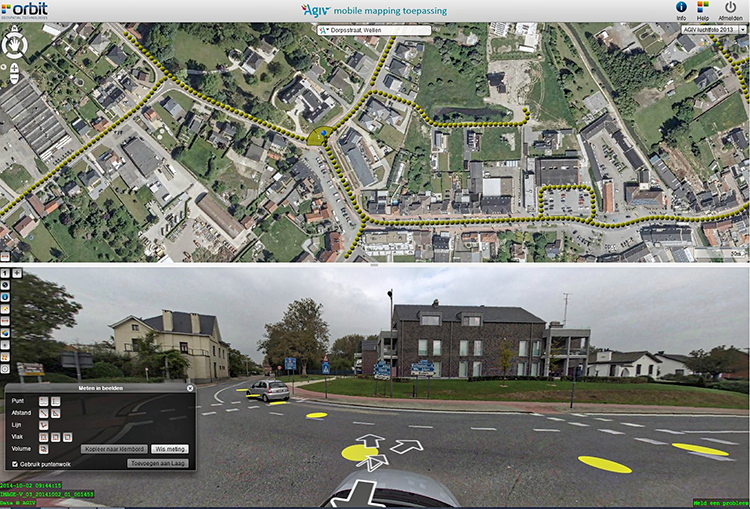Viewport: 750px width, 509px height.
Task: Click the Kopieer naar klembord button
Action: tap(115, 449)
